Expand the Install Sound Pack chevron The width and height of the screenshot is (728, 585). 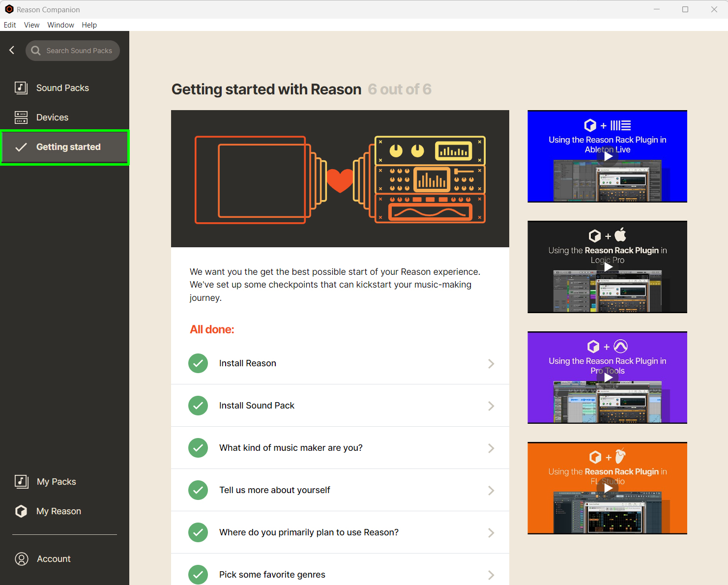491,406
